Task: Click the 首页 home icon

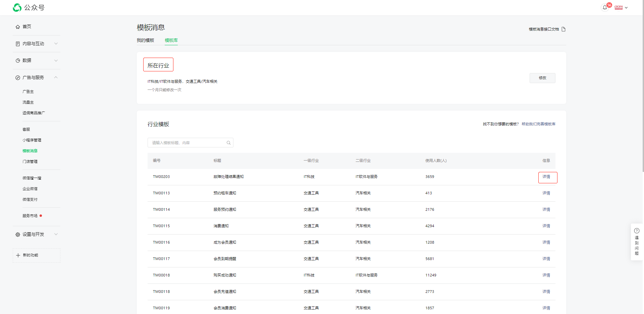Action: [x=18, y=27]
